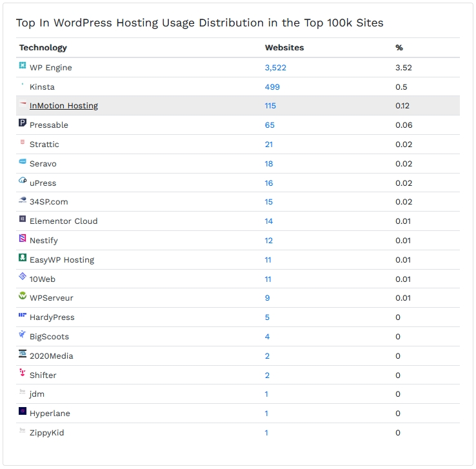This screenshot has width=476, height=469.
Task: Click the uPress cloud icon
Action: pos(23,181)
